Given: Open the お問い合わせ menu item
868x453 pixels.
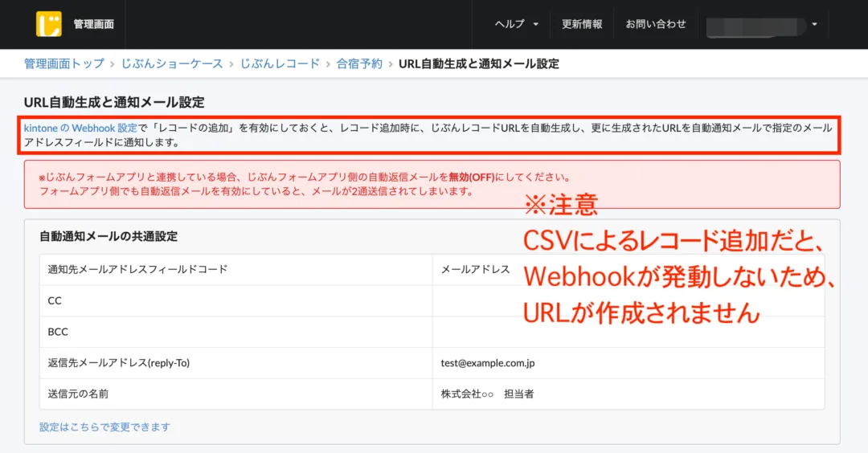Looking at the screenshot, I should click(x=656, y=24).
